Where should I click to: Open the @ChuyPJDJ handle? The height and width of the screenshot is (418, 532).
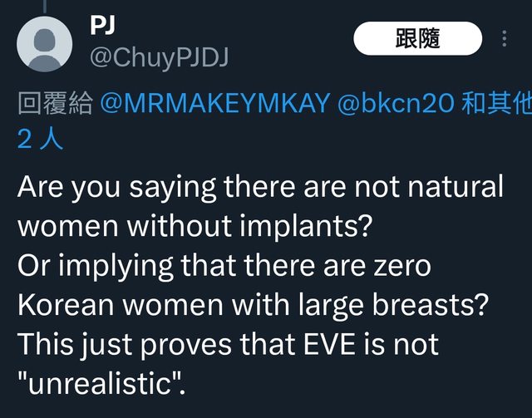pos(158,57)
